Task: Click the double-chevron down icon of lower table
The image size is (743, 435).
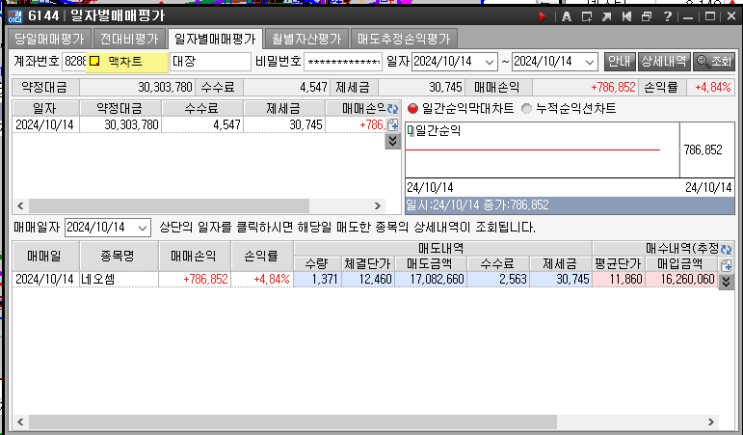Action: pos(726,281)
